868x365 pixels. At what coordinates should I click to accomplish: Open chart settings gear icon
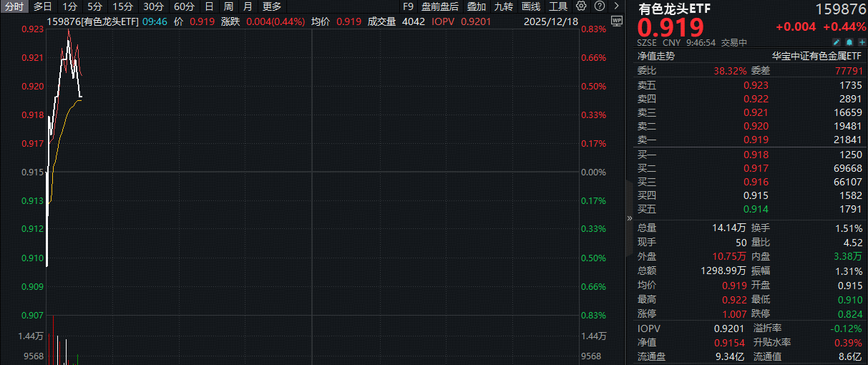click(582, 6)
